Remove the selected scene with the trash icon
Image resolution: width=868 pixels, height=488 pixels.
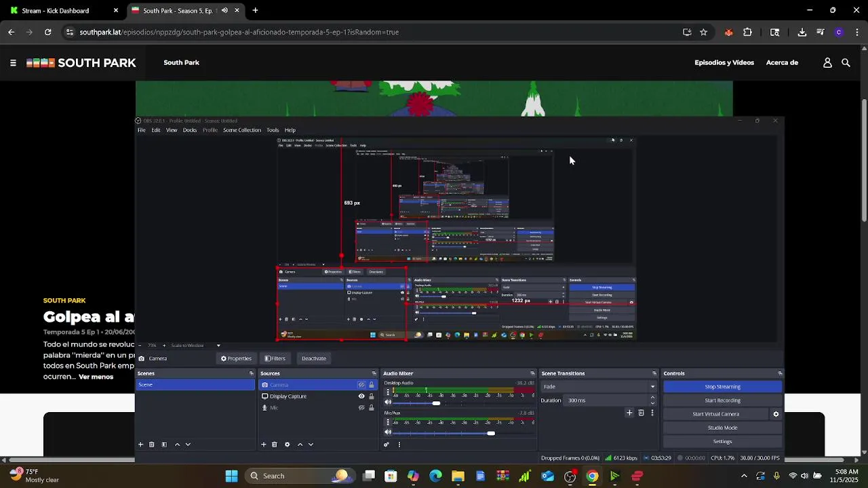click(x=152, y=445)
